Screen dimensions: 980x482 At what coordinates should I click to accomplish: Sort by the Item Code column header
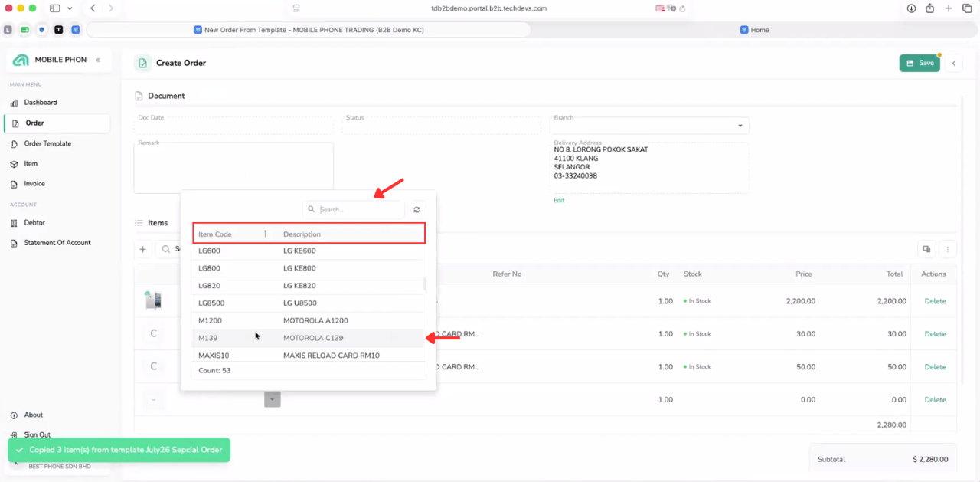(x=215, y=234)
